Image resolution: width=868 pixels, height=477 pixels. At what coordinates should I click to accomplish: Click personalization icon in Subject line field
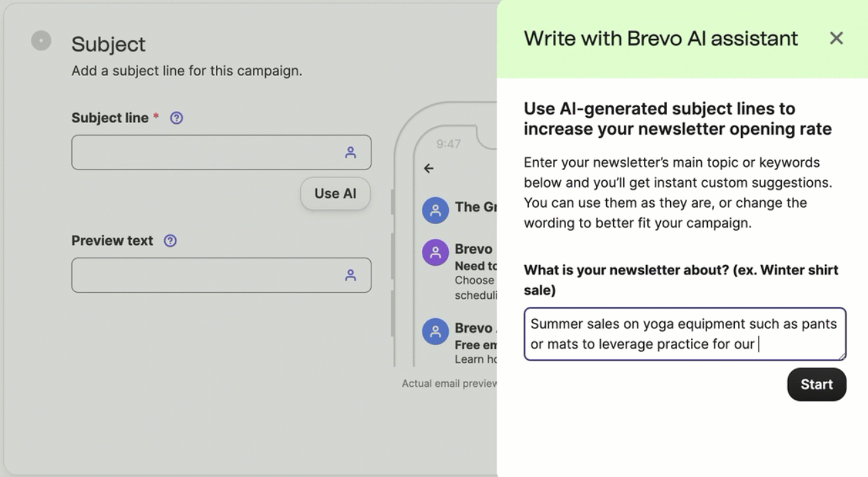(350, 153)
